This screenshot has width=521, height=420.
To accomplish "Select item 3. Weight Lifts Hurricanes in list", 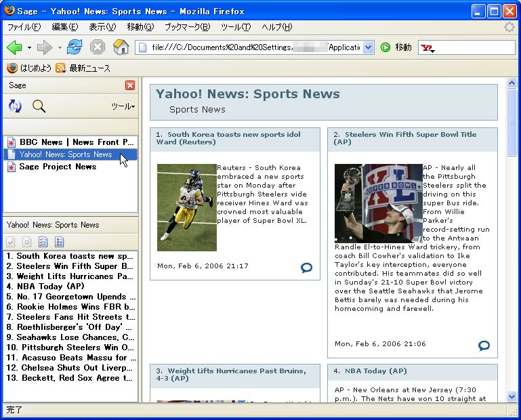I will (x=70, y=276).
